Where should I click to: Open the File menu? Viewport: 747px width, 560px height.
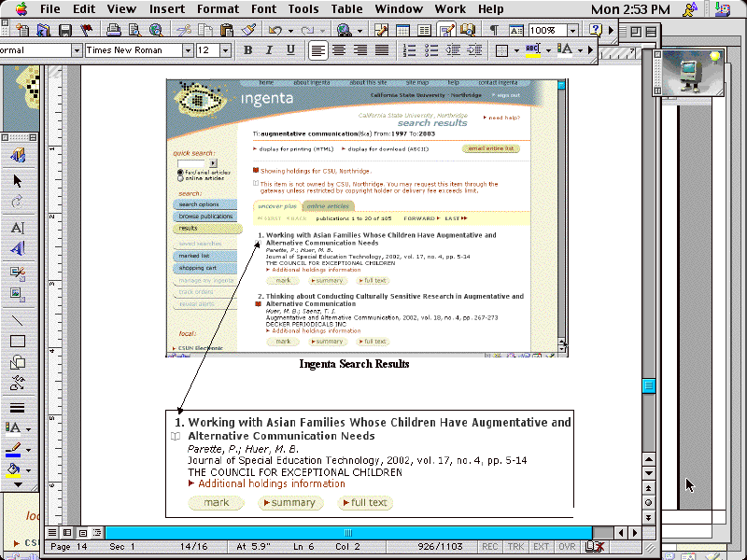pos(50,9)
